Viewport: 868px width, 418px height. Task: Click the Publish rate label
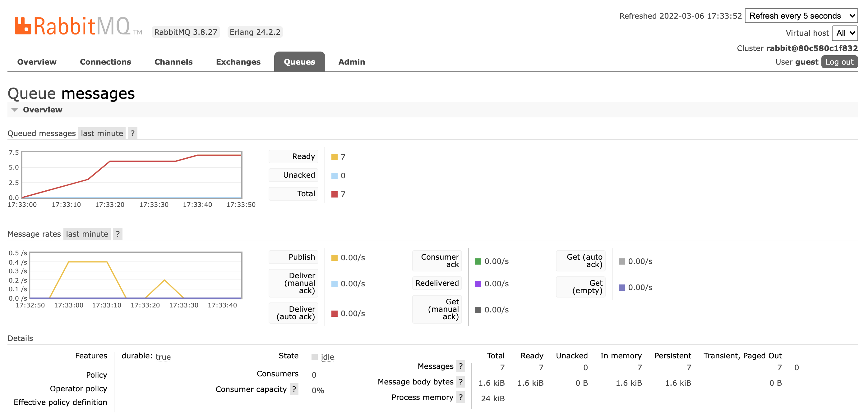301,257
